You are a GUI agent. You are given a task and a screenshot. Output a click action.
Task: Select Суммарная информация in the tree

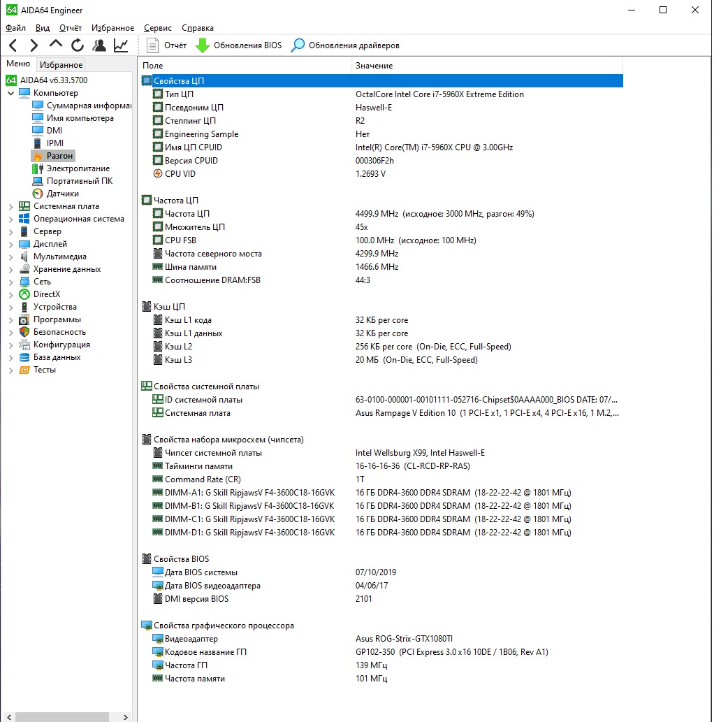pyautogui.click(x=82, y=106)
